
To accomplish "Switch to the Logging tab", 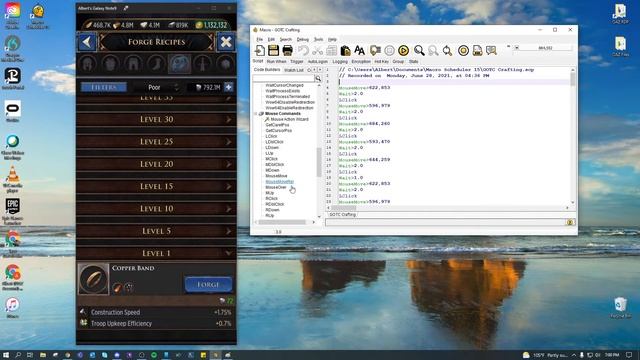I will coord(340,62).
